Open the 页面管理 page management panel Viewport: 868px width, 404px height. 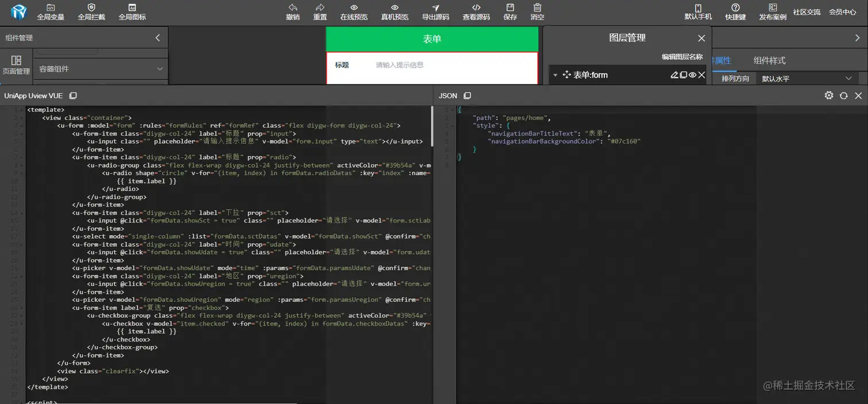16,65
